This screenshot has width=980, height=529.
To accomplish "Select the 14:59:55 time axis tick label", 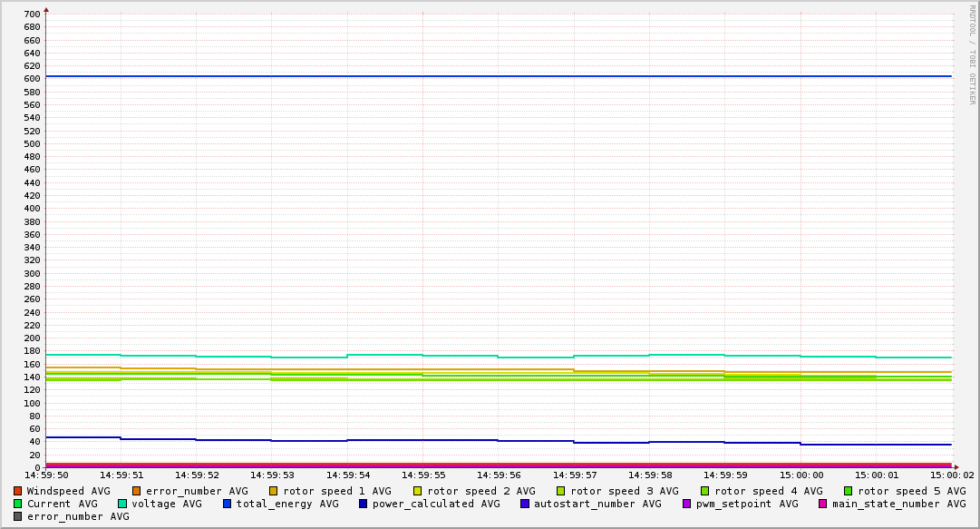I will (422, 475).
